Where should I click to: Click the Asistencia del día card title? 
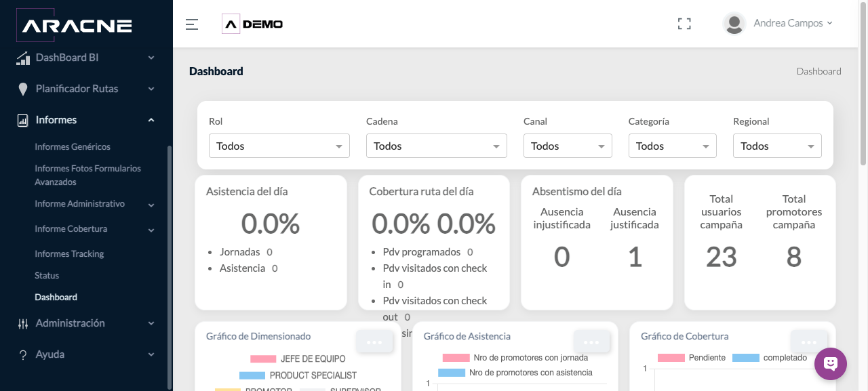(247, 192)
